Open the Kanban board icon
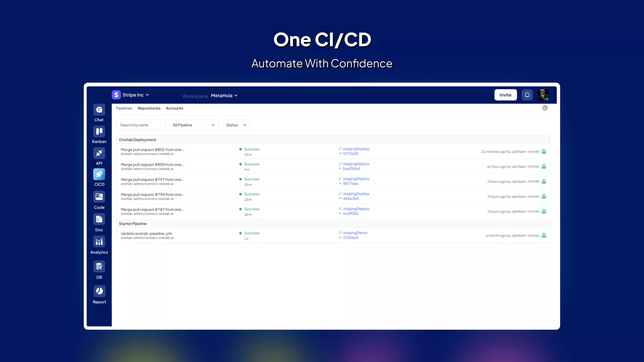Screen dimensions: 644x362 tap(99, 131)
